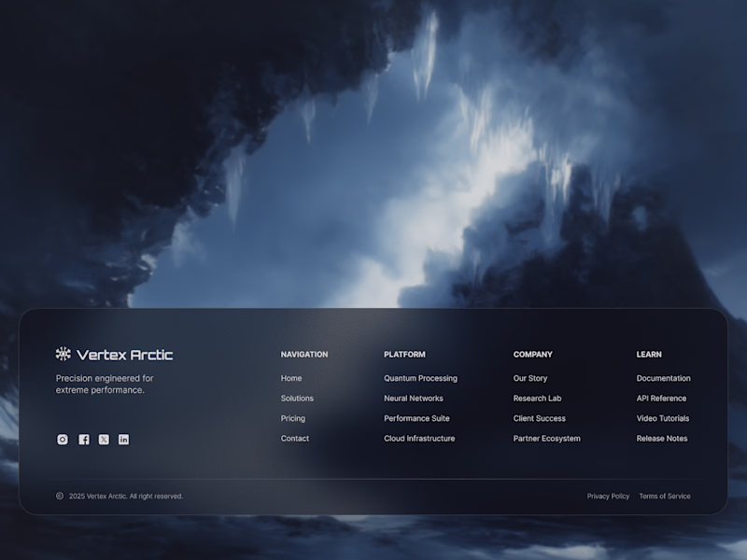This screenshot has height=560, width=747.
Task: Open the API Reference link
Action: pyautogui.click(x=661, y=399)
